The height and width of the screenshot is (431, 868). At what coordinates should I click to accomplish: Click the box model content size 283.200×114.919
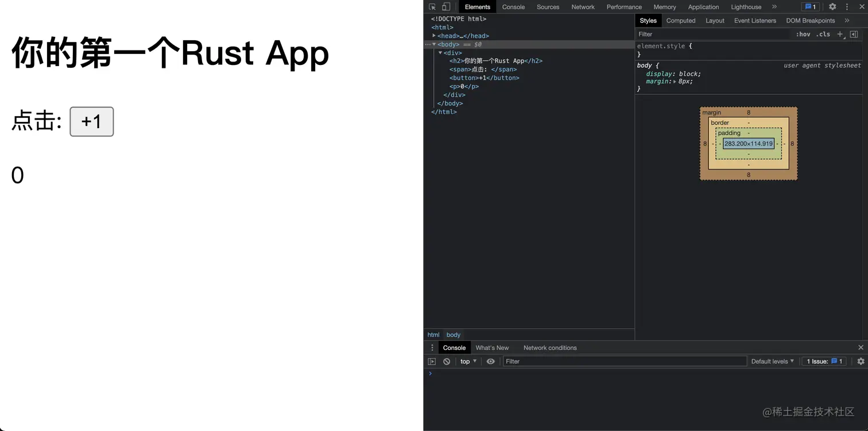749,144
